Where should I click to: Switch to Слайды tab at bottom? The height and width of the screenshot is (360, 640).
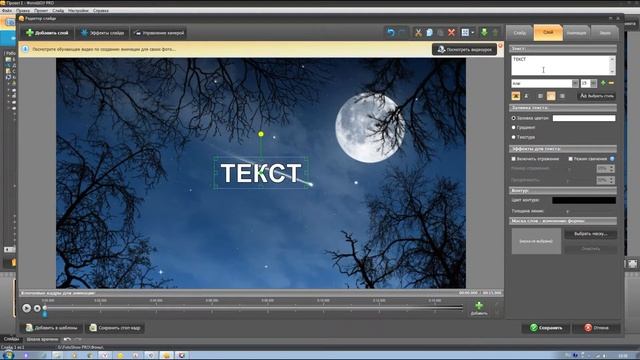[x=11, y=339]
